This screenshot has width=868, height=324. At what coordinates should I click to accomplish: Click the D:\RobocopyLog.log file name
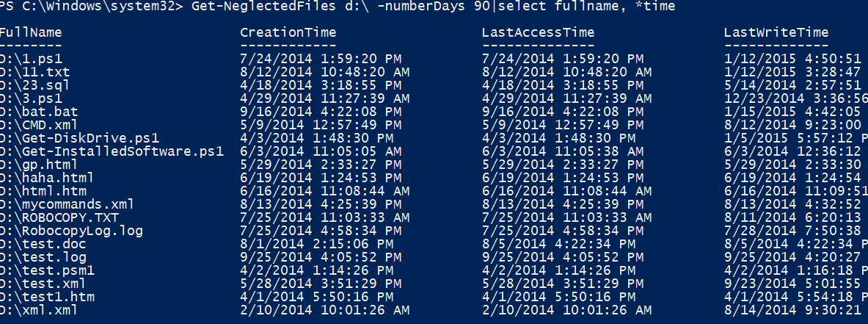coord(72,231)
